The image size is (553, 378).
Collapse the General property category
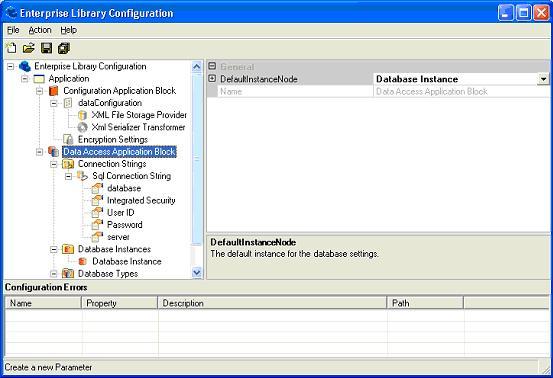[x=212, y=66]
